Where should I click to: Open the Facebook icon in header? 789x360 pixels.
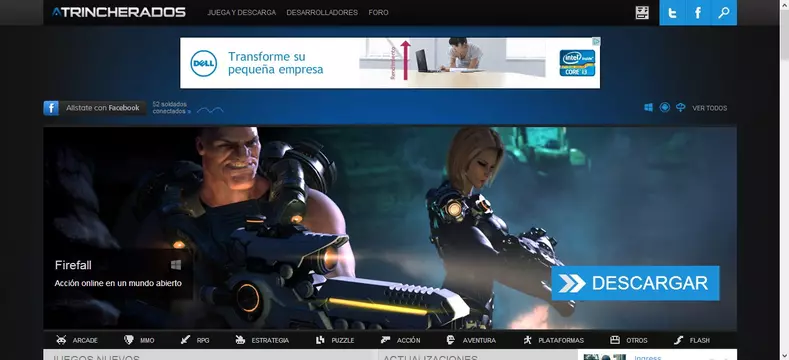[x=698, y=13]
